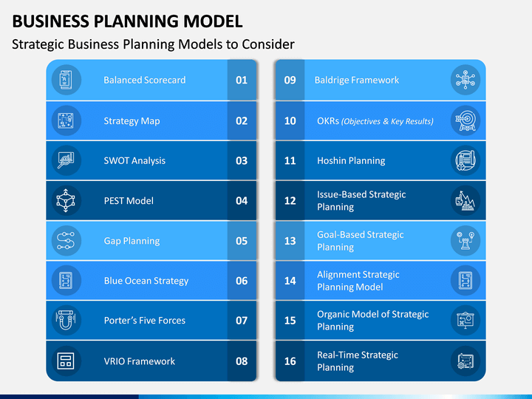Click the SWOT Analysis magnifier icon
The image size is (532, 399).
66,160
